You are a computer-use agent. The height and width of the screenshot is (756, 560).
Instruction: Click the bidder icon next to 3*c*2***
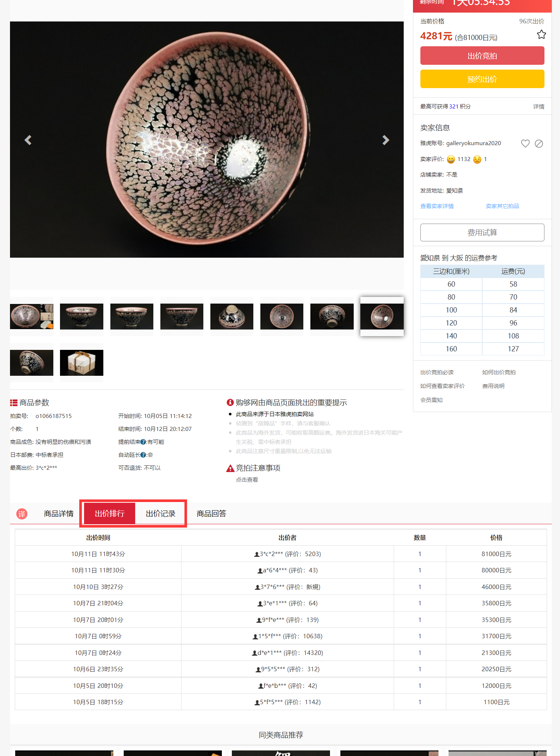[x=257, y=554]
